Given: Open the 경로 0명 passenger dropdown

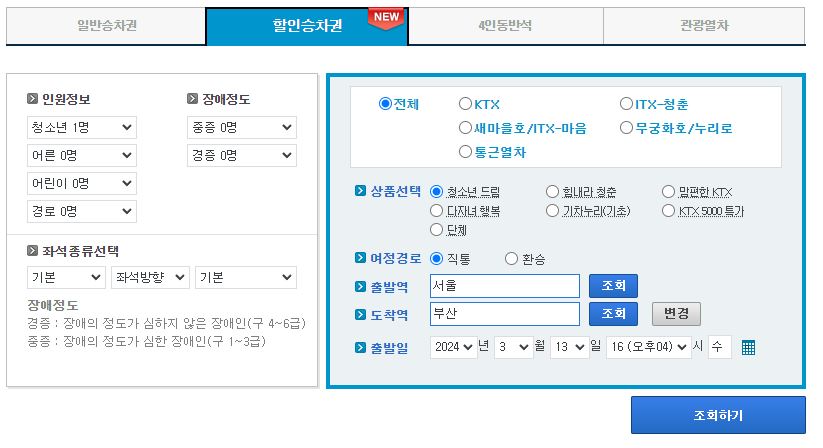Looking at the screenshot, I should (82, 211).
